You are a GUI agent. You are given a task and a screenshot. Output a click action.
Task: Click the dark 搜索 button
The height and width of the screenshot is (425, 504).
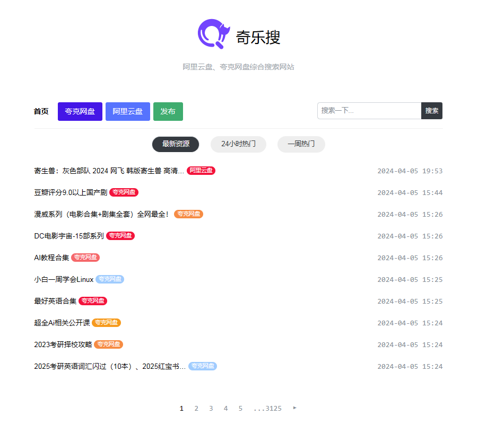[432, 111]
